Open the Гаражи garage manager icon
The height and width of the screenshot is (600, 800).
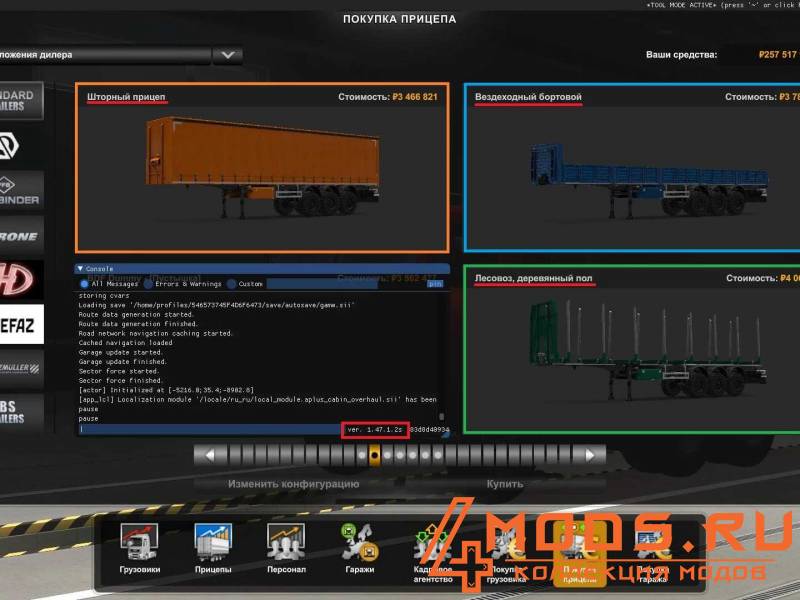360,548
